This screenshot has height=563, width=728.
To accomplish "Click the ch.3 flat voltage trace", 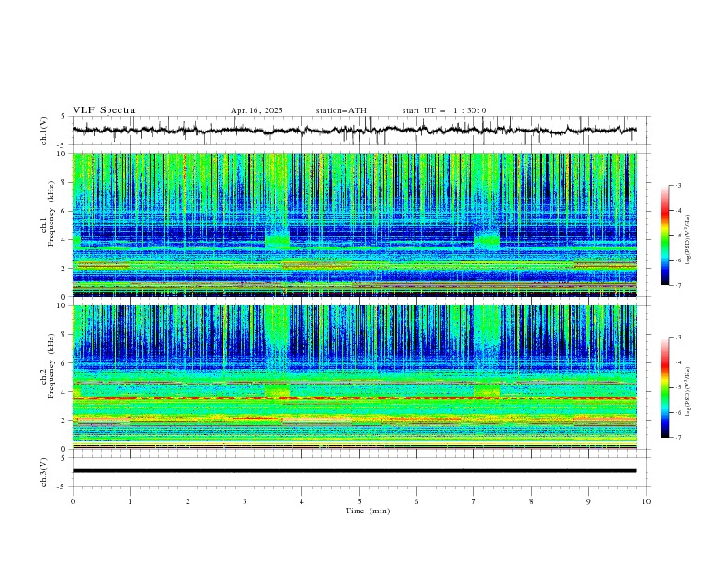I will [354, 471].
